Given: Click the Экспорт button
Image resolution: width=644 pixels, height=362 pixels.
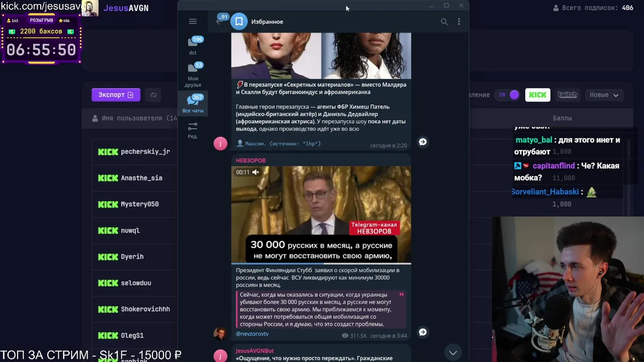Looking at the screenshot, I should pos(116,95).
